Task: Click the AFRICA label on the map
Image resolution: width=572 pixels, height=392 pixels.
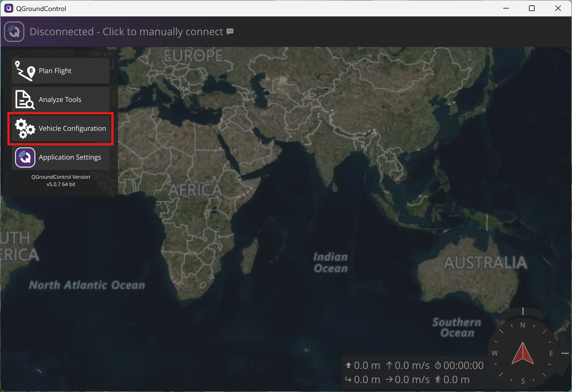Action: 195,190
